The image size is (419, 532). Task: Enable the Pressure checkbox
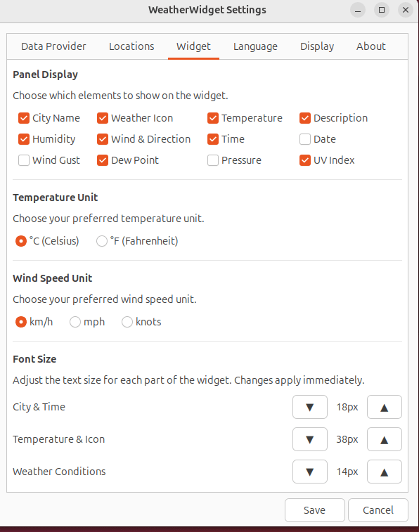[x=213, y=160]
